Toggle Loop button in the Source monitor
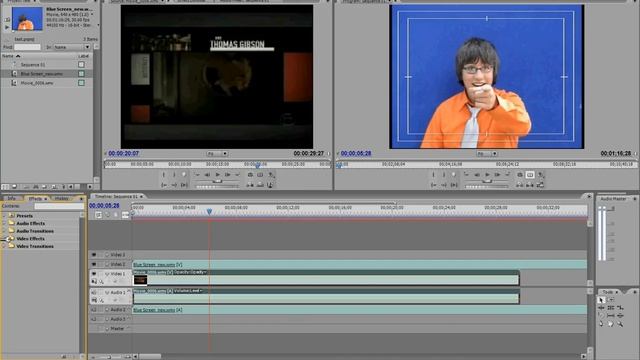 (x=250, y=175)
